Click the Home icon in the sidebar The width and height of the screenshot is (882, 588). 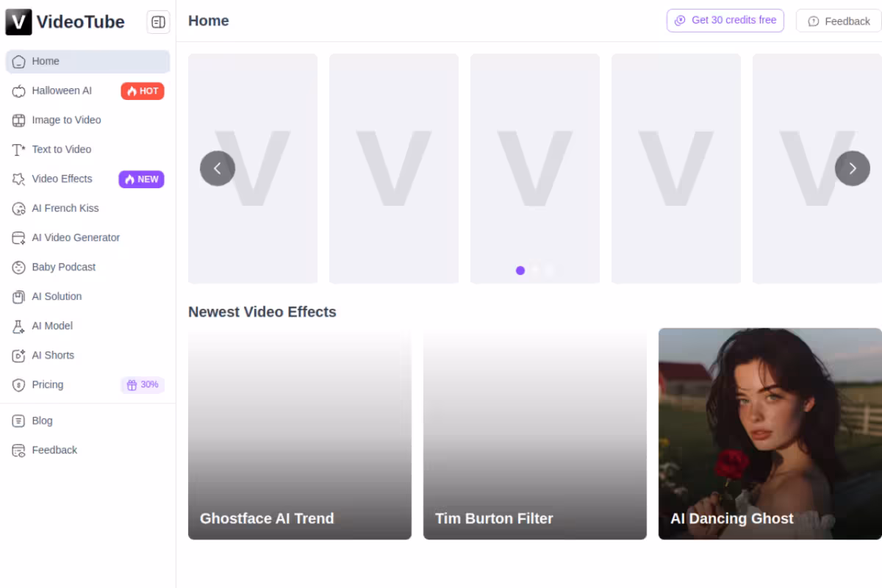point(19,62)
